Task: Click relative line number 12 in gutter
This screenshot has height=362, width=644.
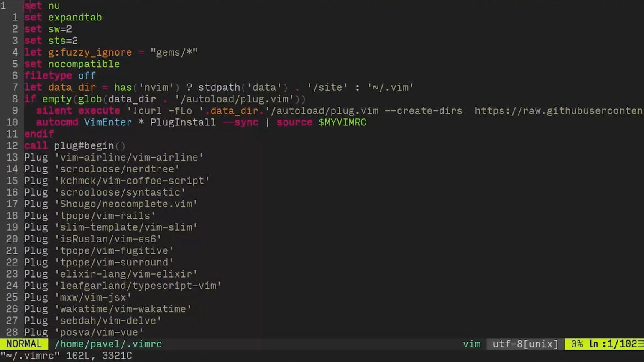Action: pos(12,146)
